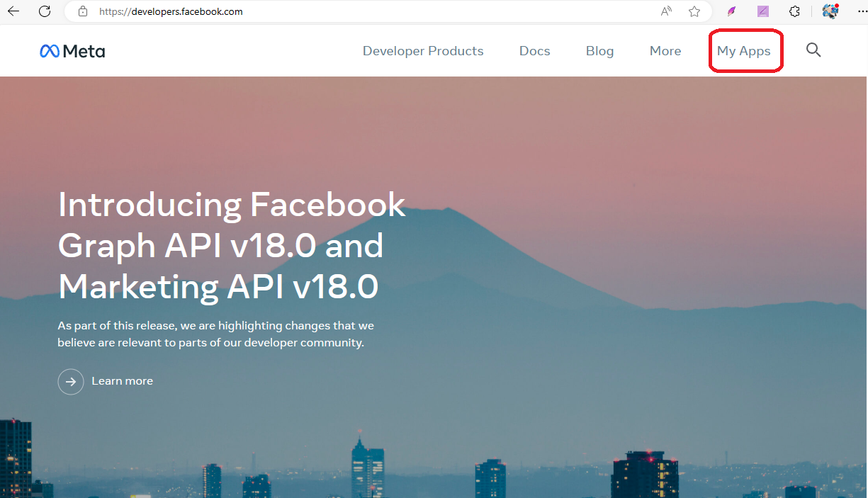
Task: Click the purple square pen extension icon
Action: [763, 11]
